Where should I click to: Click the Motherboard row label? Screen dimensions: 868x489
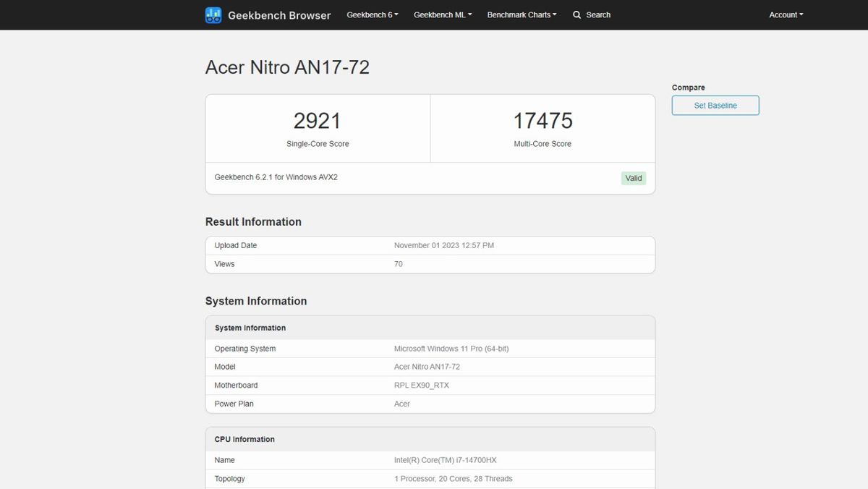pyautogui.click(x=236, y=386)
